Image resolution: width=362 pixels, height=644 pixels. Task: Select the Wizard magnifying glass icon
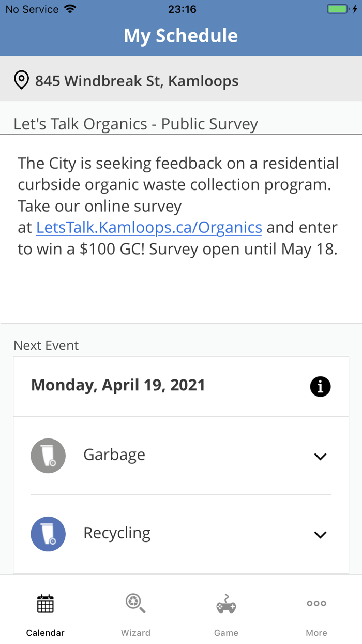click(135, 603)
